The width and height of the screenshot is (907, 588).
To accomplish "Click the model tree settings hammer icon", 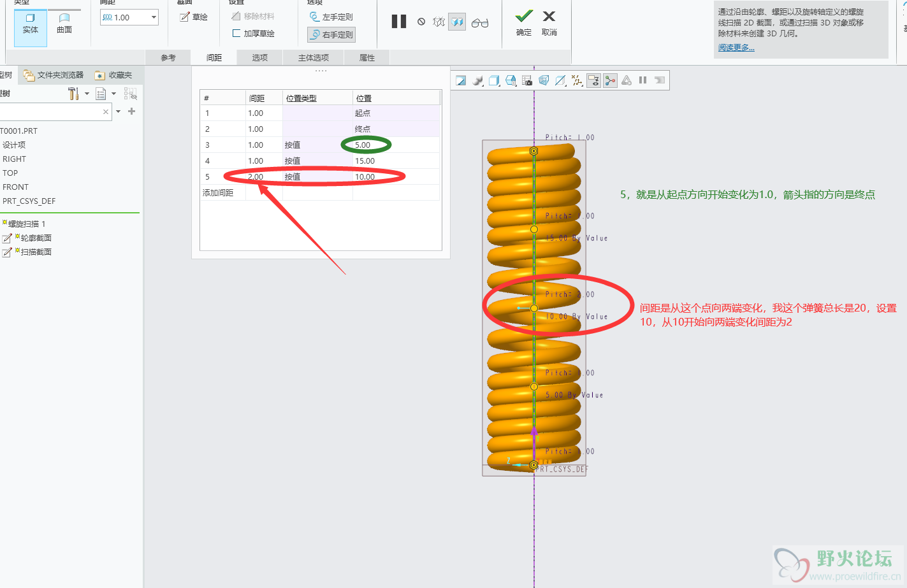I will (73, 94).
